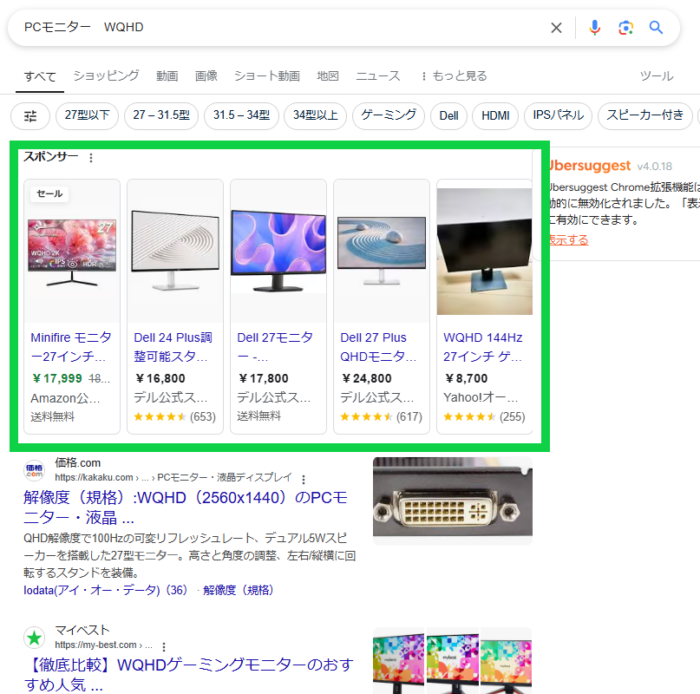This screenshot has height=694, width=700.
Task: Open Minifire monitor product image
Action: (72, 252)
